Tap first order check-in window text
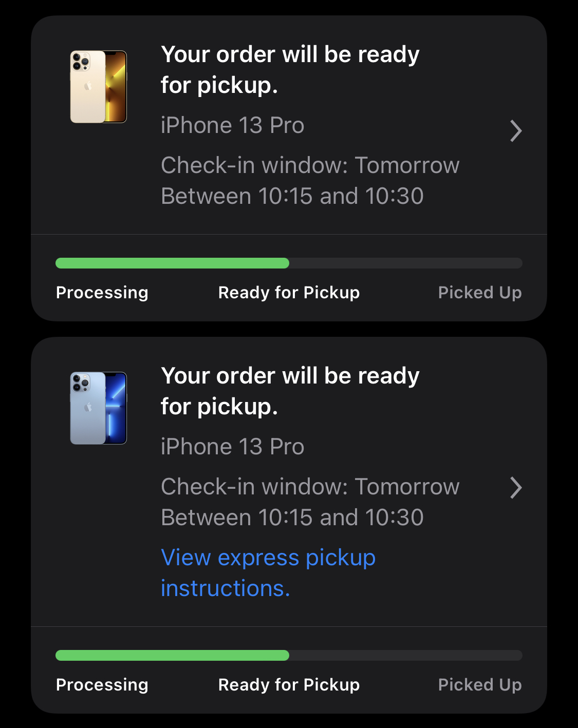The width and height of the screenshot is (578, 728). [310, 180]
